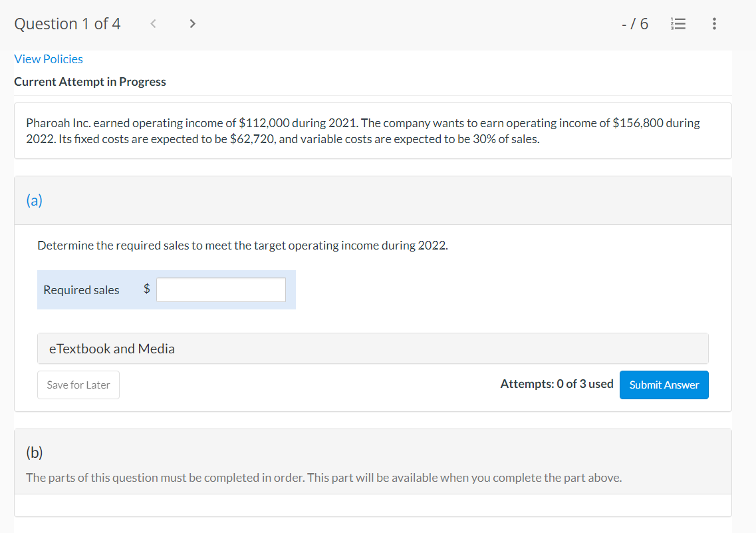Open the question list icon

click(678, 24)
